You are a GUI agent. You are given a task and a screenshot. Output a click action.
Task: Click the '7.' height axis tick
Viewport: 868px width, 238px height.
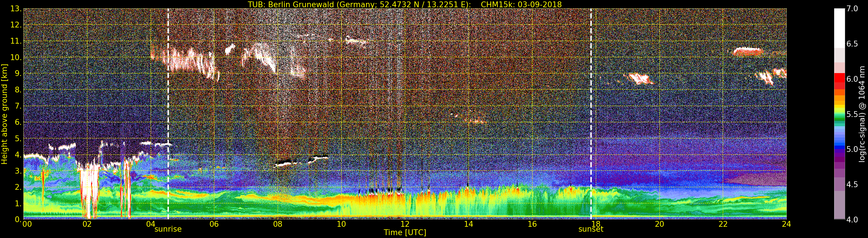(18, 106)
